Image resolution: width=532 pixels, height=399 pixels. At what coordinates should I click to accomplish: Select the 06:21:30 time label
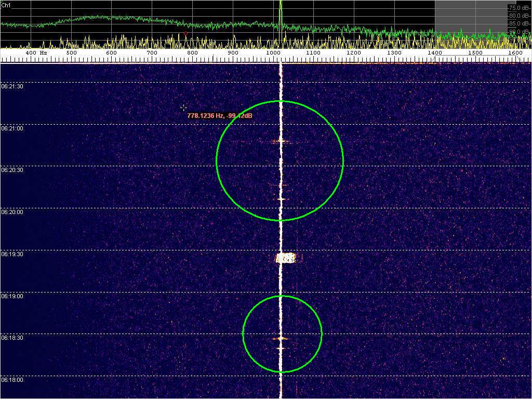pos(12,87)
